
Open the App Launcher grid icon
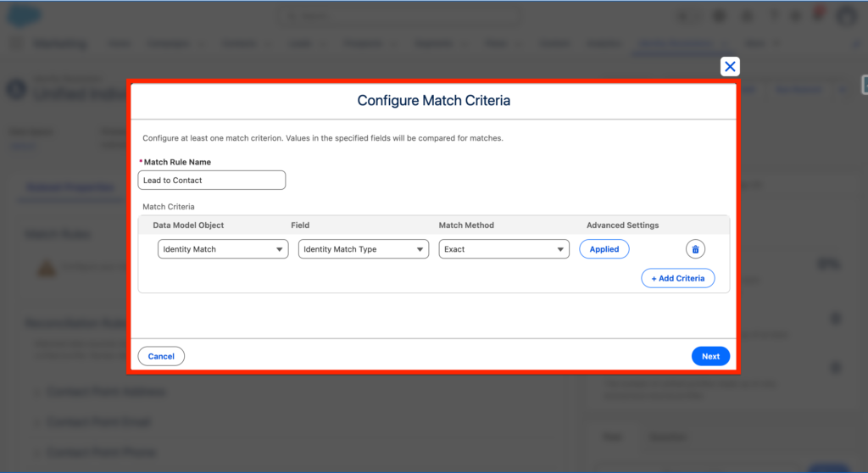tap(17, 43)
